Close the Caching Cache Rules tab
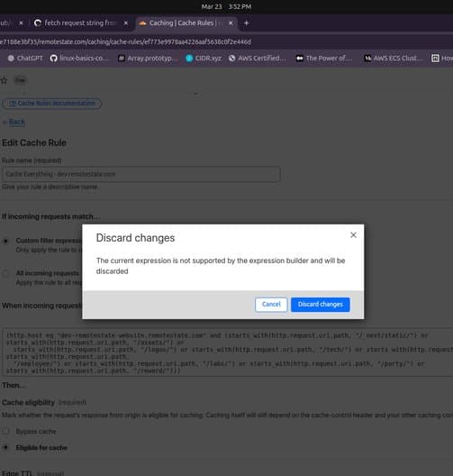The height and width of the screenshot is (476, 453). click(231, 23)
